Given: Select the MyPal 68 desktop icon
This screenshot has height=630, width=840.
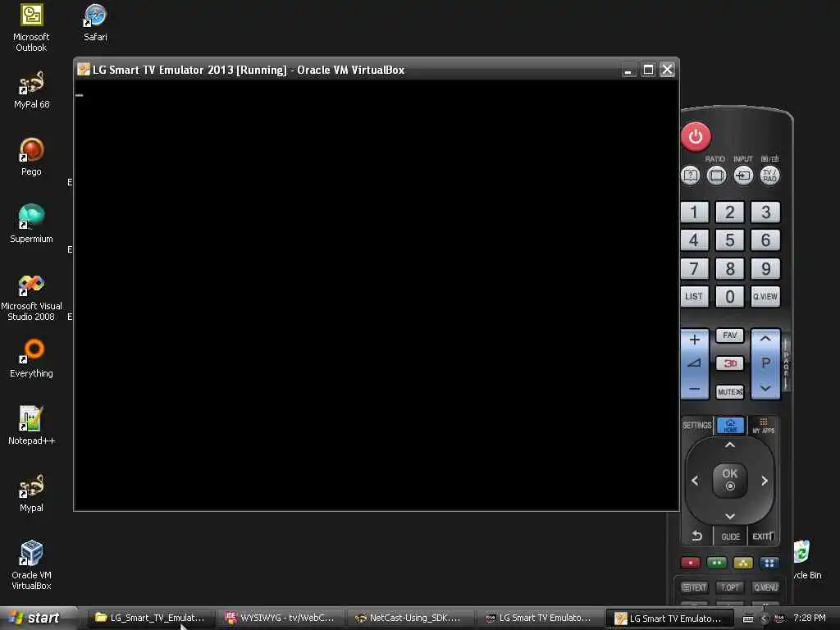Looking at the screenshot, I should point(31,90).
